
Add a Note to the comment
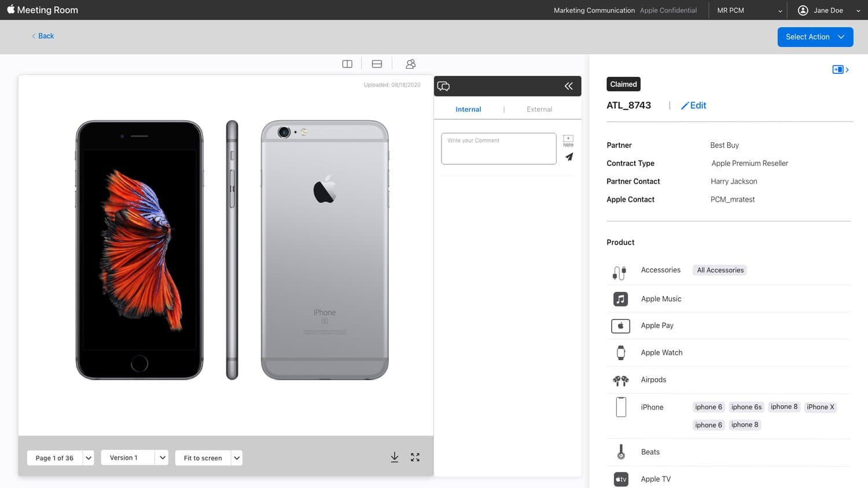[568, 141]
